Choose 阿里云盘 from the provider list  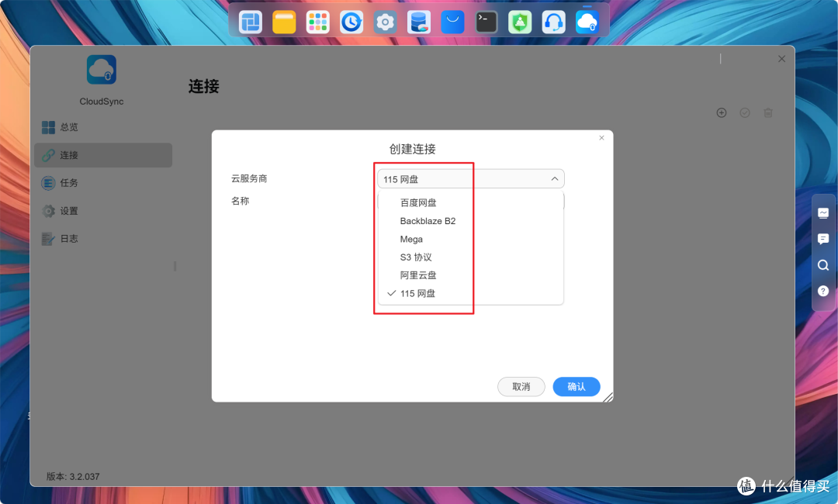click(471, 275)
